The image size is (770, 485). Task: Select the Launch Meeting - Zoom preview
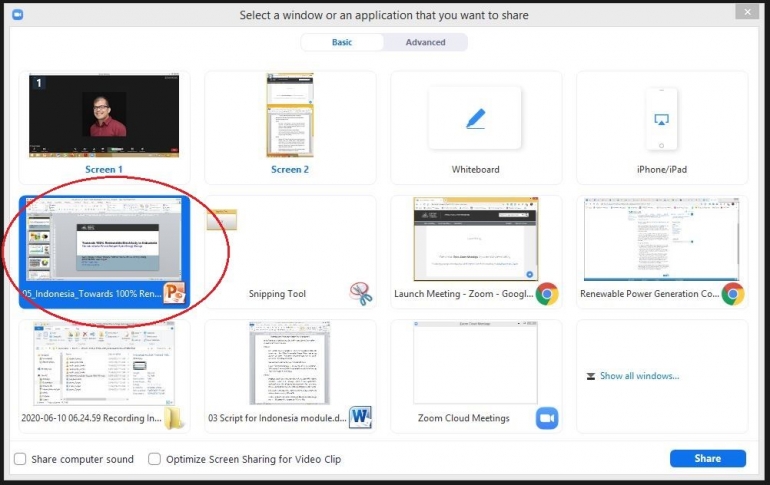pyautogui.click(x=475, y=240)
